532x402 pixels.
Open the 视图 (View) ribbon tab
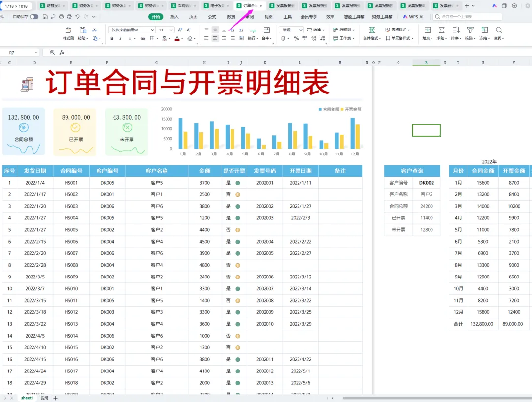(268, 17)
